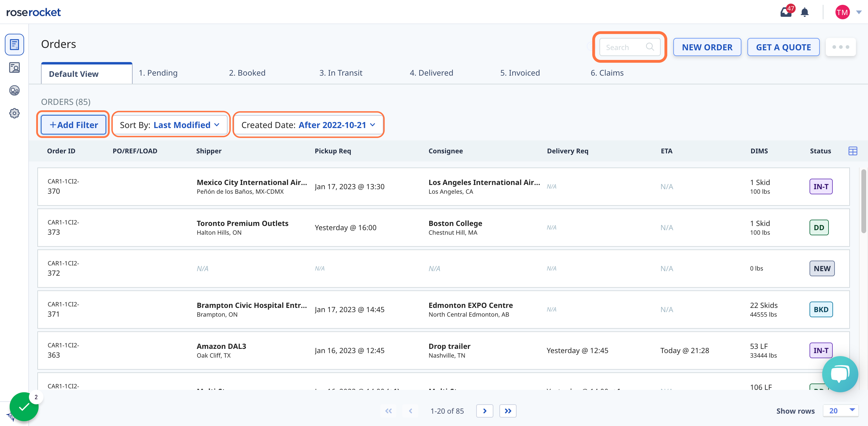Open order CAR1-1CI2-363
This screenshot has width=868, height=426.
(x=443, y=351)
